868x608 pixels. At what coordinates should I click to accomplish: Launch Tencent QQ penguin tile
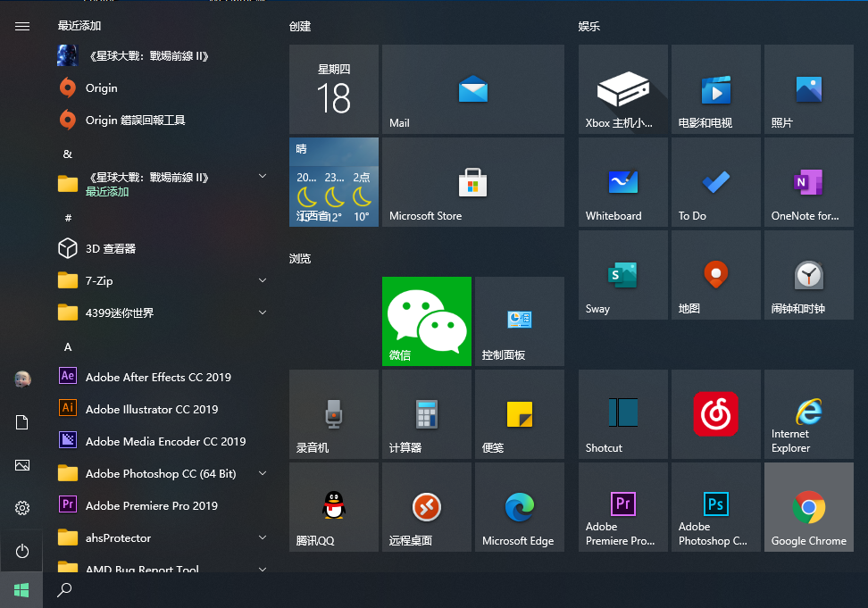pos(333,506)
